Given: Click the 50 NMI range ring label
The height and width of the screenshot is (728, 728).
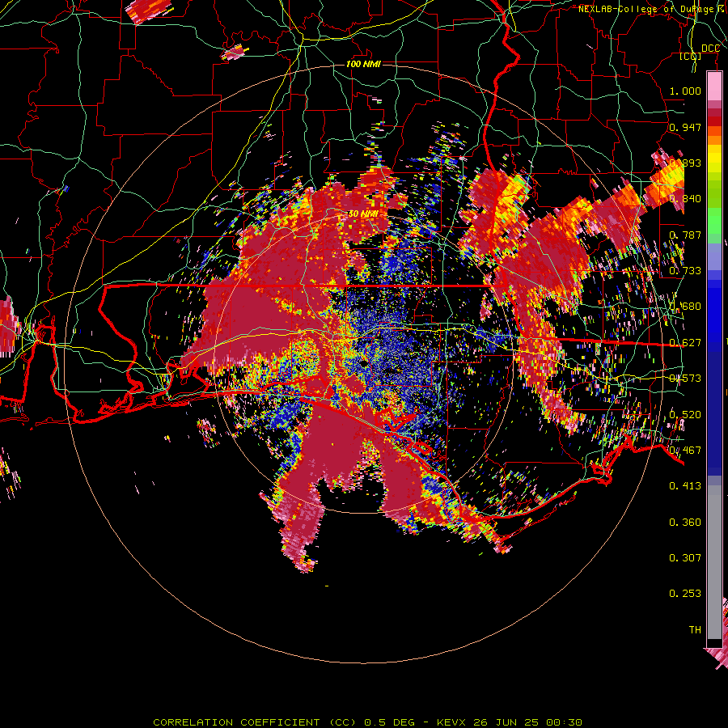Looking at the screenshot, I should click(x=363, y=214).
